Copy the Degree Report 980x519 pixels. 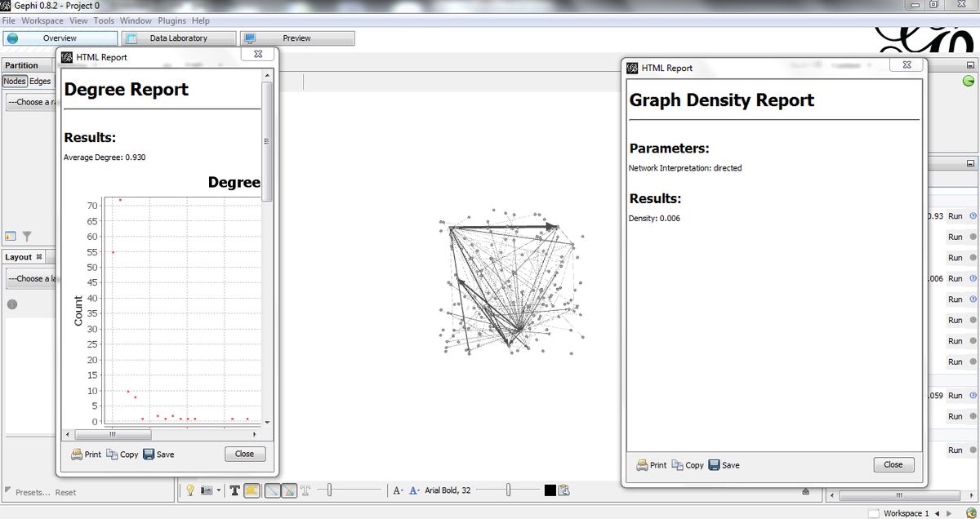tap(122, 455)
